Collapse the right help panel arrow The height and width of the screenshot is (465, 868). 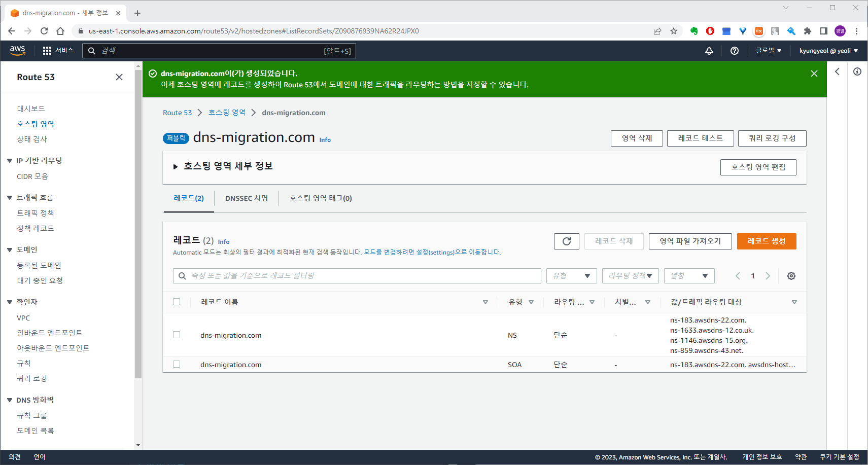pos(838,71)
